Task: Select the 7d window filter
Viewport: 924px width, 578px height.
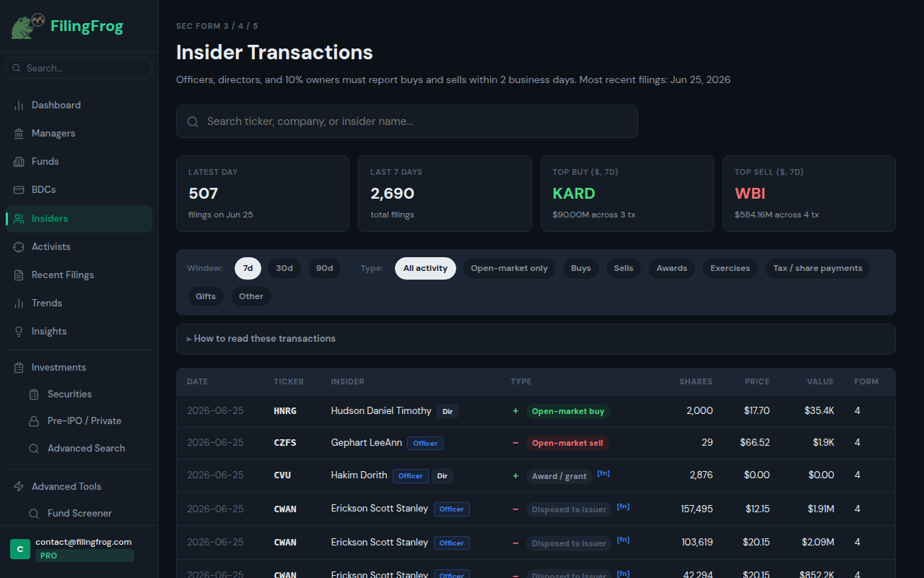Action: [x=248, y=268]
